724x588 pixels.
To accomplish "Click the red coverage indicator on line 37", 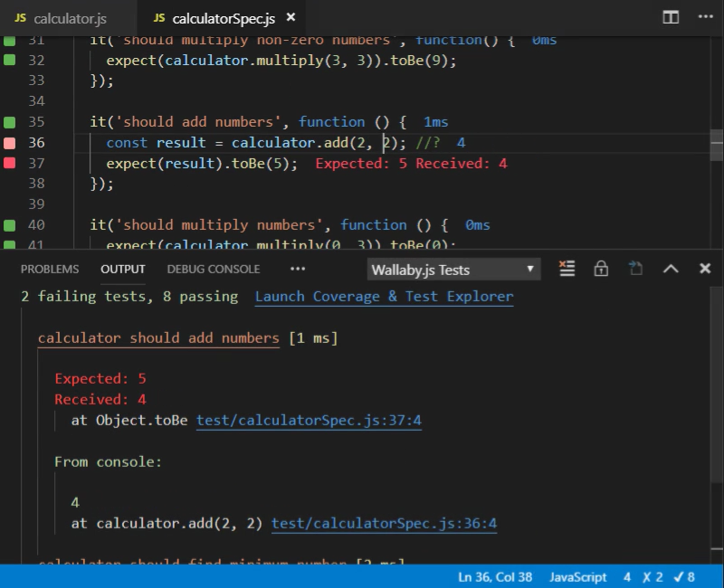I will tap(10, 163).
